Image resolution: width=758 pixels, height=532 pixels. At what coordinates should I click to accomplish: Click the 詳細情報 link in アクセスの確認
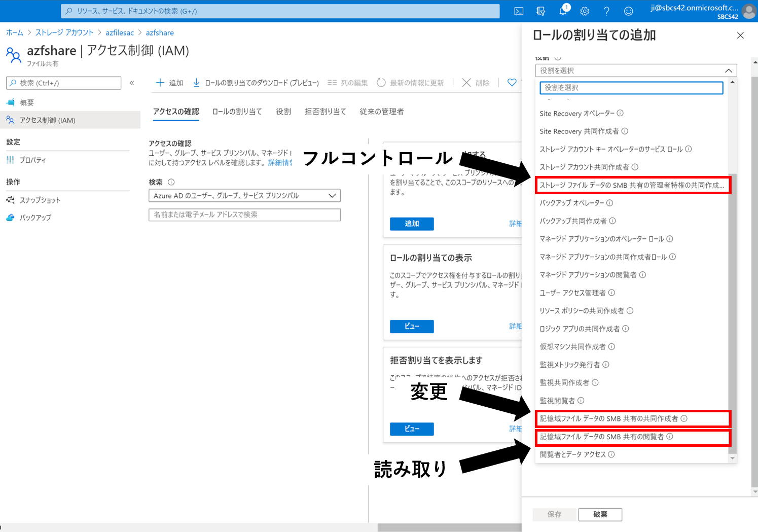tap(280, 163)
